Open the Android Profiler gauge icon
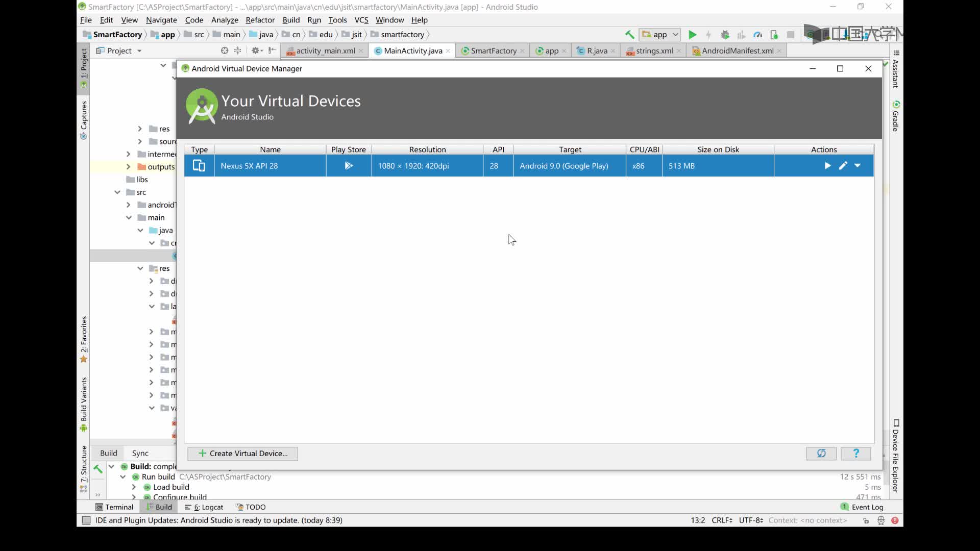 (757, 35)
